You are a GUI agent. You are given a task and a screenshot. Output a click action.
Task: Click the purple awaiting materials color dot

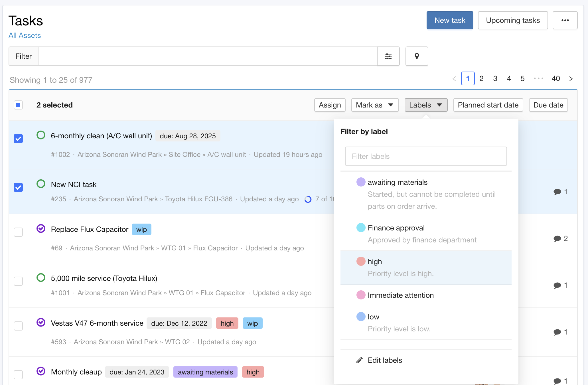(x=361, y=182)
